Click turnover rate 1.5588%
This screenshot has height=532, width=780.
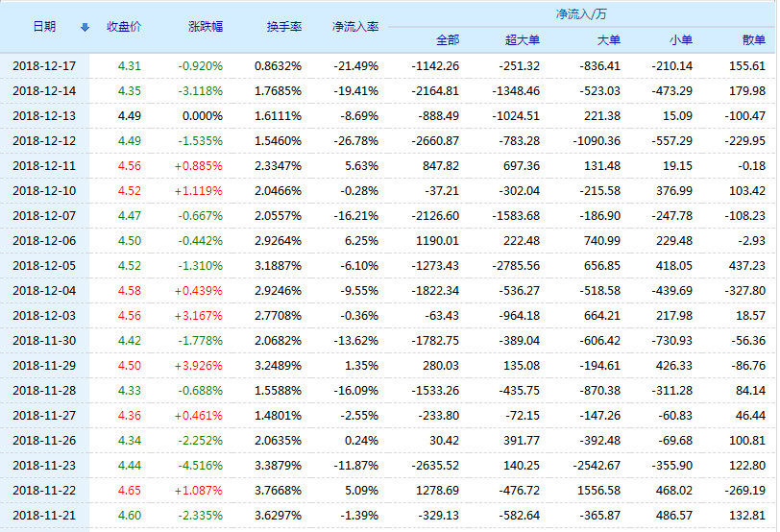pyautogui.click(x=278, y=390)
